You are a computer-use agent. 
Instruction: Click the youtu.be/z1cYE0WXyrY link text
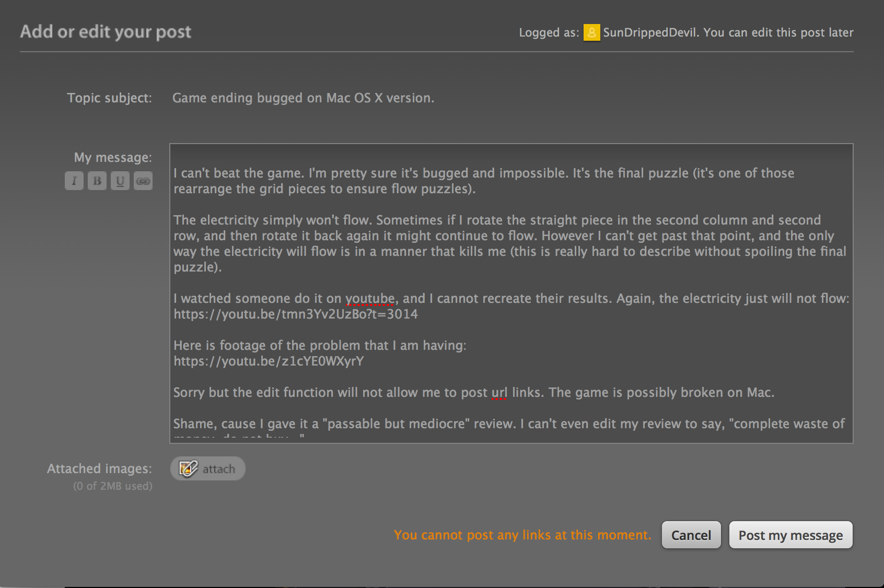[269, 361]
